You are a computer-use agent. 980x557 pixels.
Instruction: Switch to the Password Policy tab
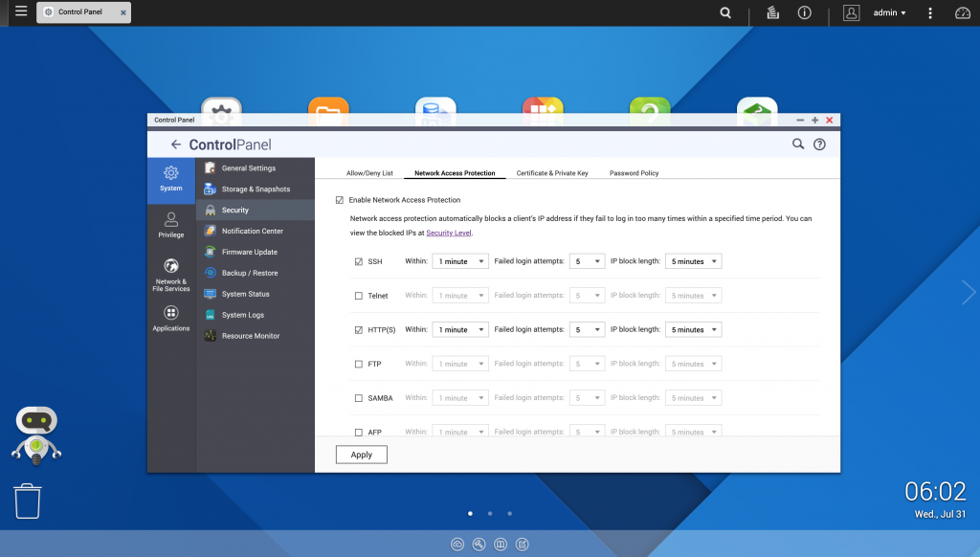tap(634, 173)
